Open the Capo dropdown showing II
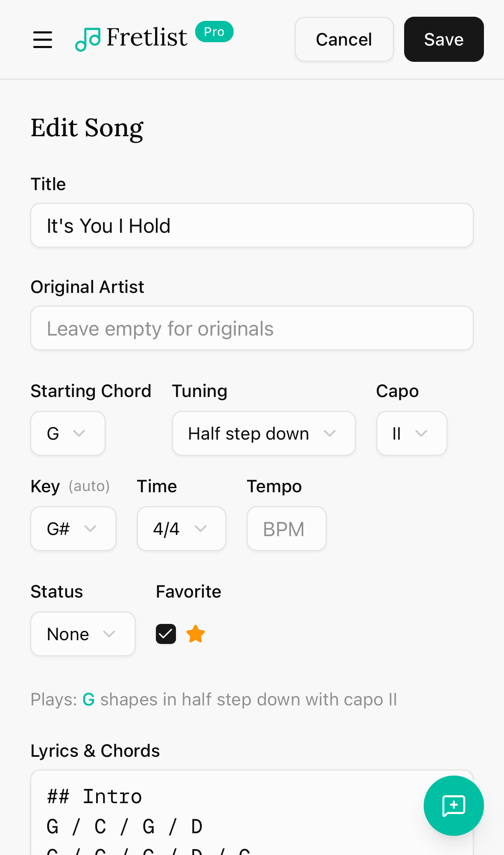The height and width of the screenshot is (855, 504). click(x=411, y=433)
